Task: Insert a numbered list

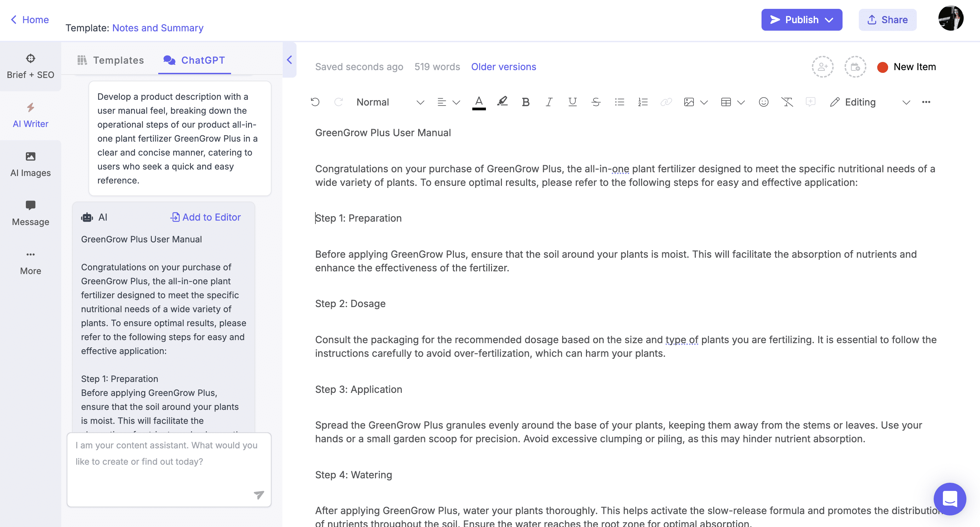Action: 643,102
